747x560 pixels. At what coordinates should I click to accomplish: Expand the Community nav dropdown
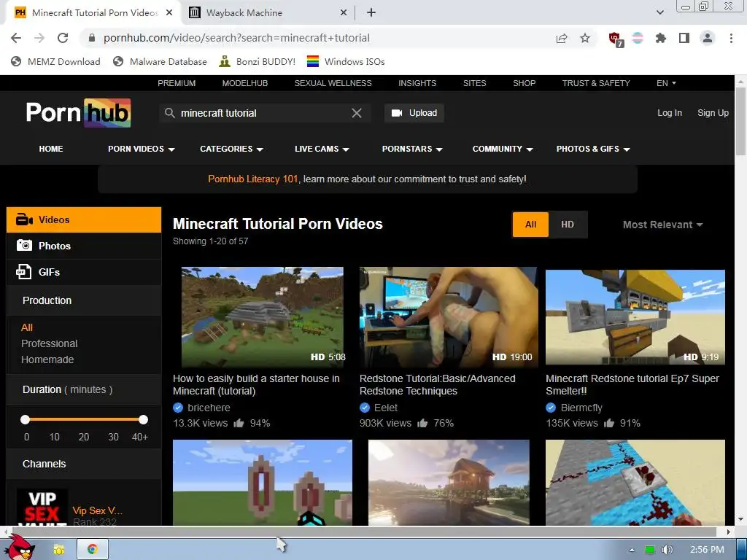pyautogui.click(x=503, y=149)
